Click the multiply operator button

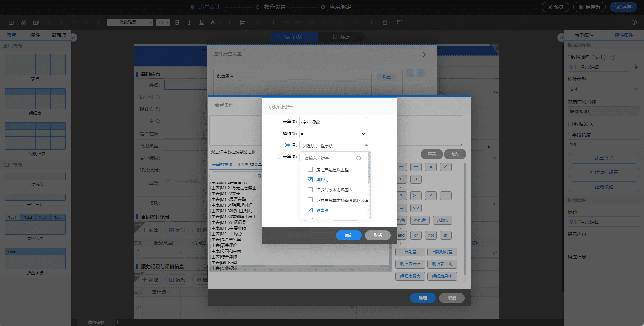(x=431, y=167)
